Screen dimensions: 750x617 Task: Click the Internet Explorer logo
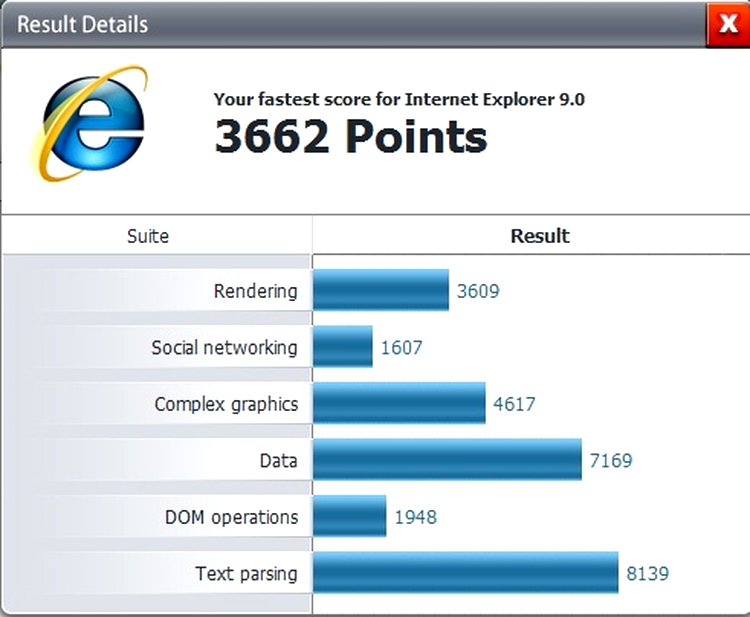[x=89, y=123]
